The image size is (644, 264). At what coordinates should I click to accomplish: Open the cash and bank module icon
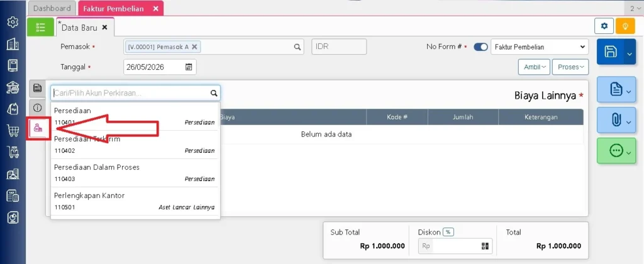tap(13, 87)
